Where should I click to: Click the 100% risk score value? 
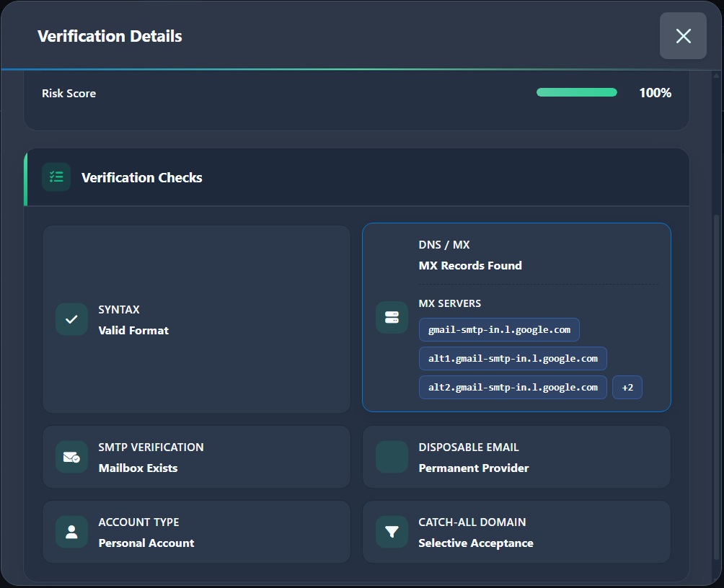655,93
